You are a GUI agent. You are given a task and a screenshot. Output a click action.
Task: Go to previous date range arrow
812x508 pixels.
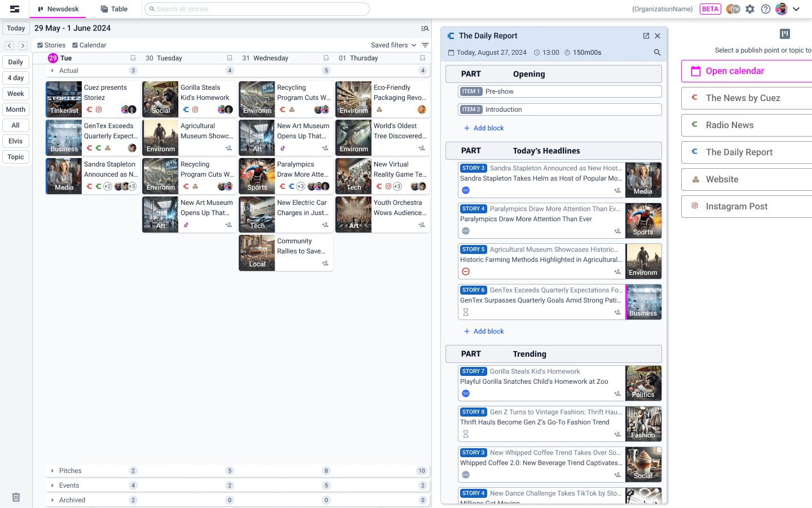(10, 46)
